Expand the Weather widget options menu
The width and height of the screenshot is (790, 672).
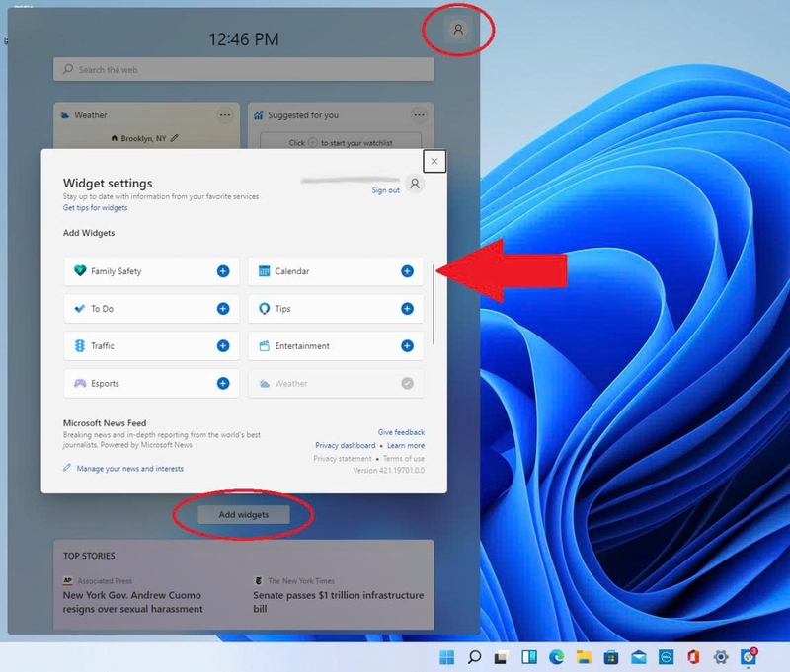pos(223,114)
